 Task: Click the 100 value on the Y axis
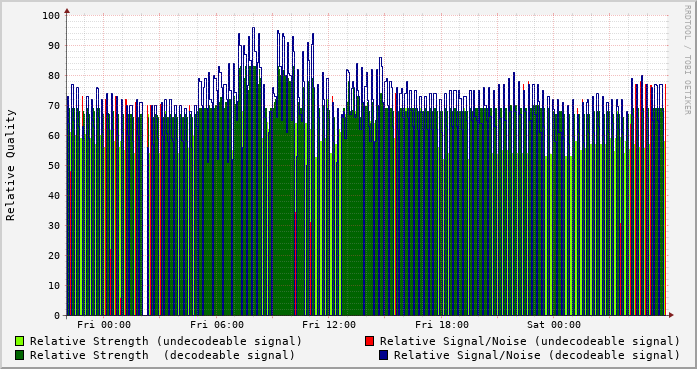click(x=51, y=16)
